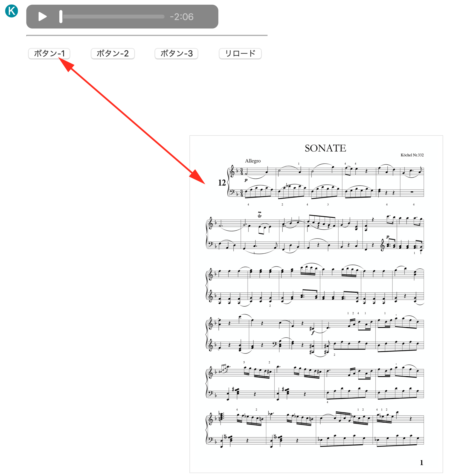476x476 pixels.
Task: Click the piano p marking under first measure
Action: (246, 180)
